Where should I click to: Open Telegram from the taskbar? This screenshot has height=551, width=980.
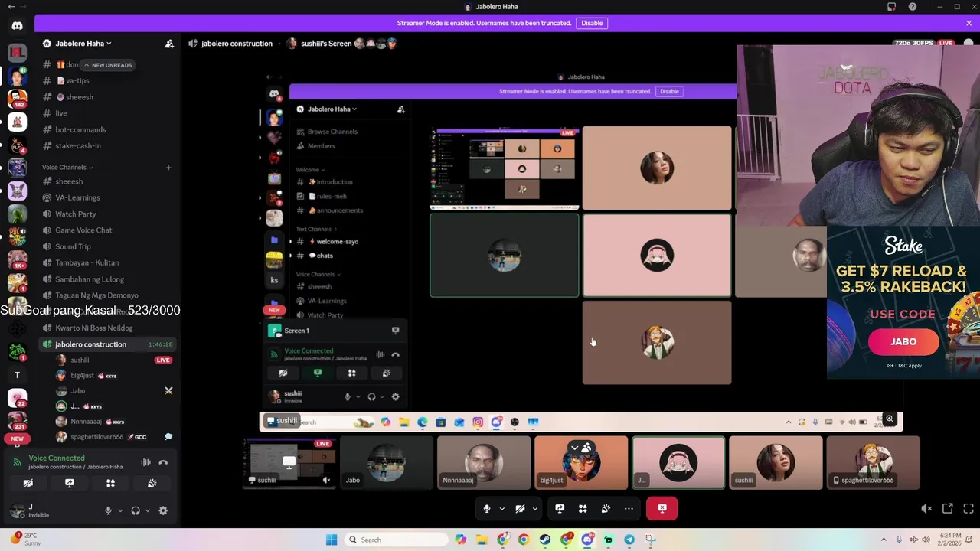coord(629,540)
